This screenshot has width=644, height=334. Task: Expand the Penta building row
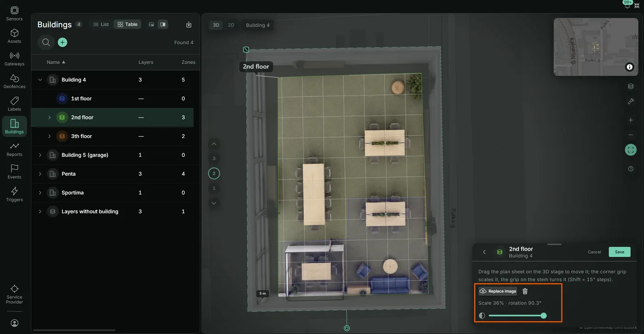pos(40,174)
